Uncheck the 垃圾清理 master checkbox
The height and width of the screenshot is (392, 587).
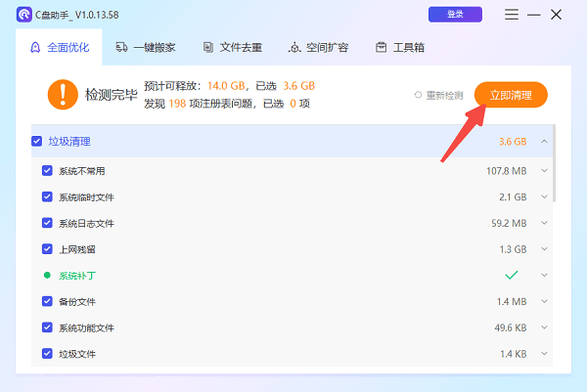[37, 142]
